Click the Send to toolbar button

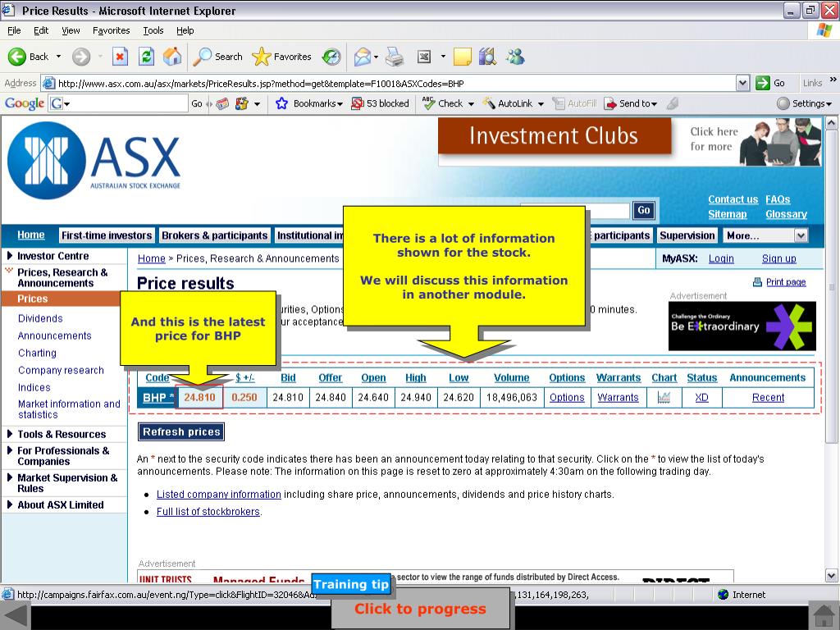pos(630,103)
